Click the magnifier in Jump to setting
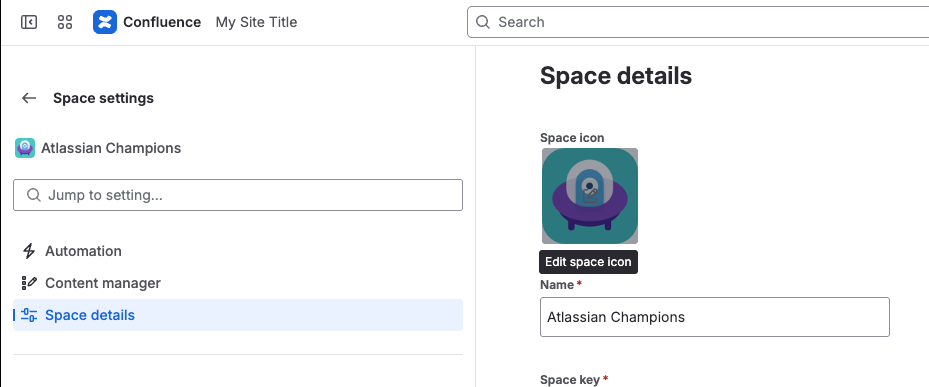 click(34, 195)
